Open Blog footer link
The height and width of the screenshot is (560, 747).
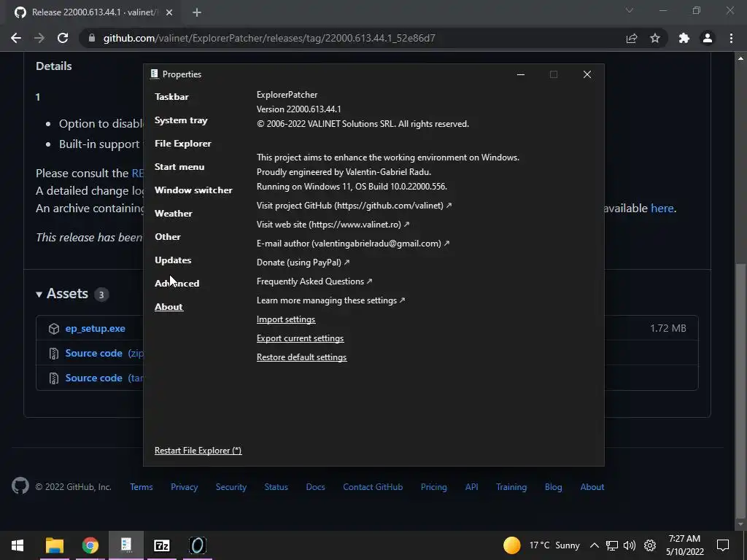click(x=554, y=487)
